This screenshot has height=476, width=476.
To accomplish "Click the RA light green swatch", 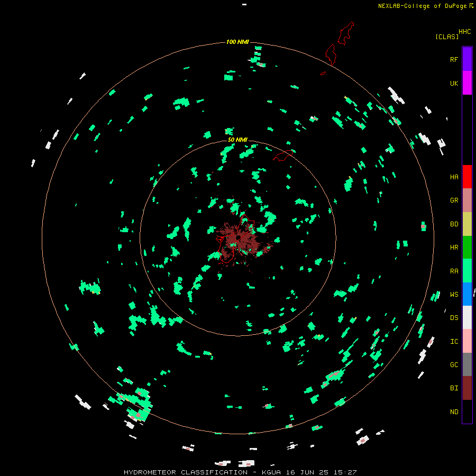I will pyautogui.click(x=467, y=271).
